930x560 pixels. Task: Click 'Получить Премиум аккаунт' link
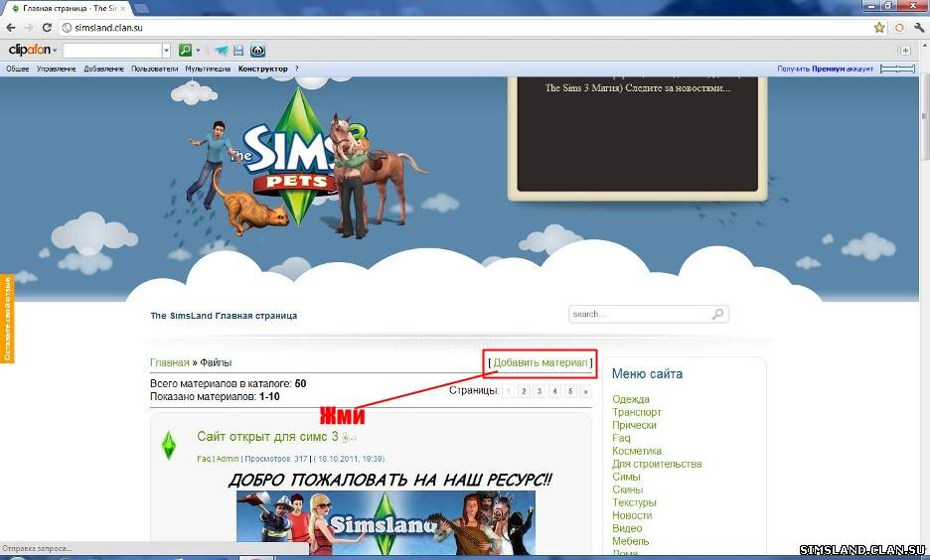(825, 69)
